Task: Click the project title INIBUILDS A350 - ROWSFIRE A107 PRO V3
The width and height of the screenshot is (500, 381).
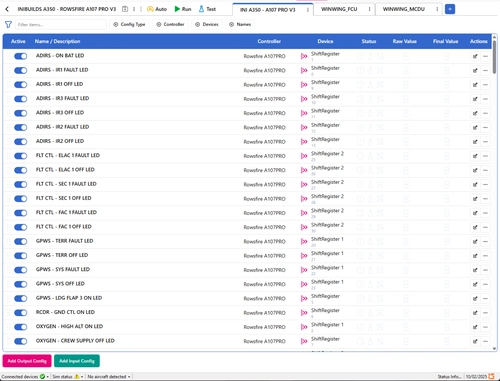Action: 67,9
